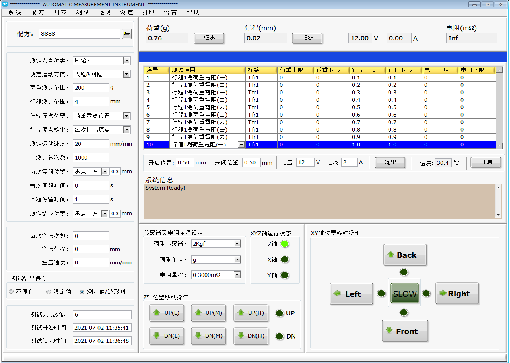Click the button beside the 0.02 mm reading
This screenshot has width=510, height=363.
click(x=307, y=38)
